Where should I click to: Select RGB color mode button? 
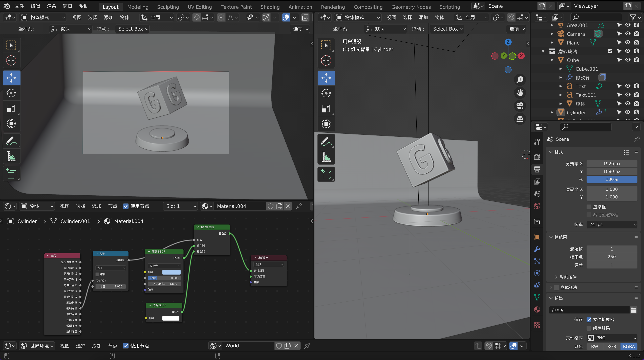pos(612,347)
